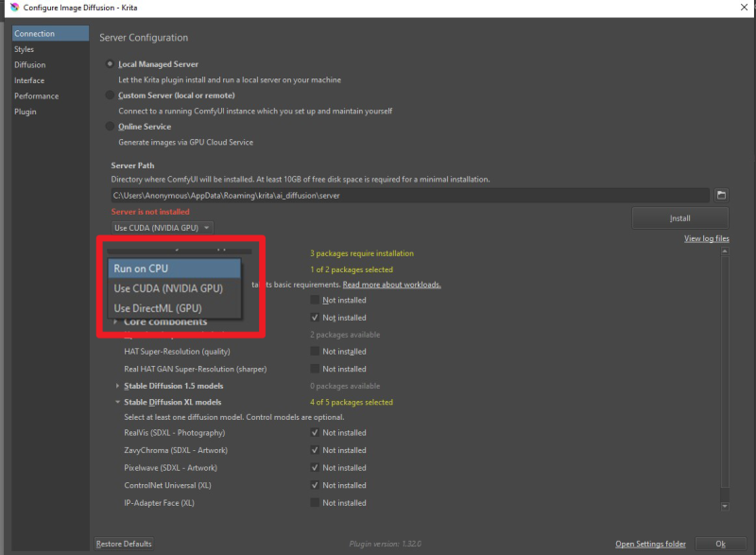Open the Diffusion settings page
756x555 pixels.
coord(50,64)
